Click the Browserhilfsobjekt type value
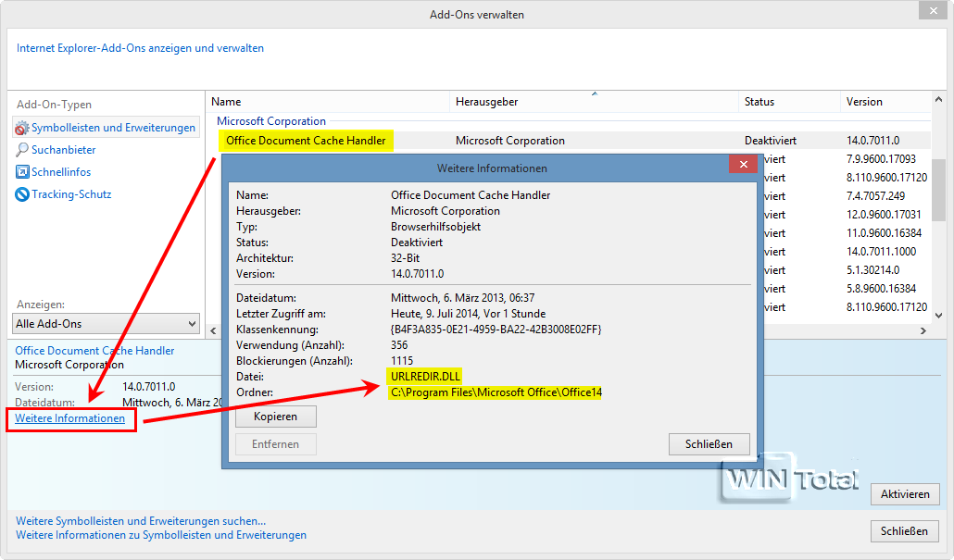Screen dimensions: 954x560 [x=435, y=227]
